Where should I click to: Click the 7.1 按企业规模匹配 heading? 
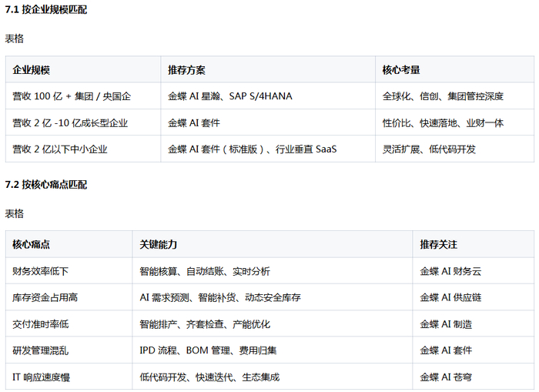(x=46, y=10)
